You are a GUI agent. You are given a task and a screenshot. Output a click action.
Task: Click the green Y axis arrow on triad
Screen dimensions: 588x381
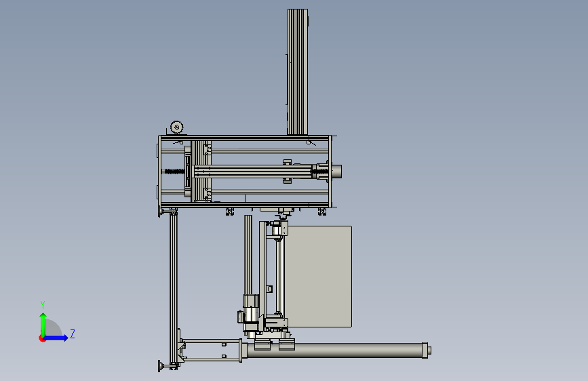point(43,324)
